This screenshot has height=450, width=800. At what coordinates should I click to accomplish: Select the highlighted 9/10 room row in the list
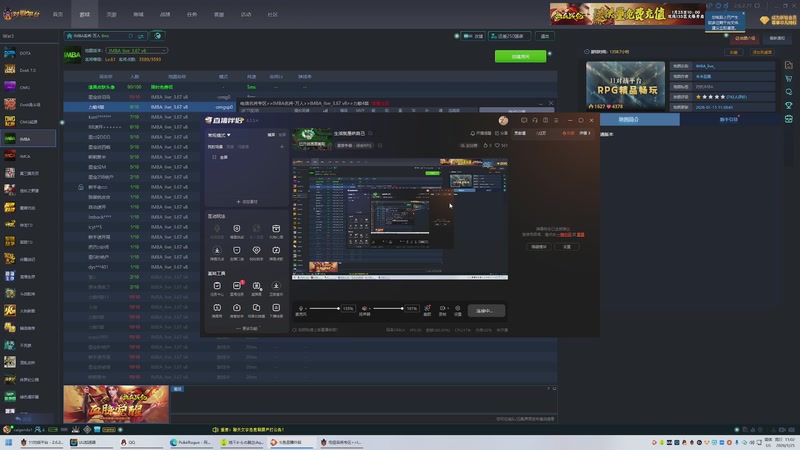(149, 107)
